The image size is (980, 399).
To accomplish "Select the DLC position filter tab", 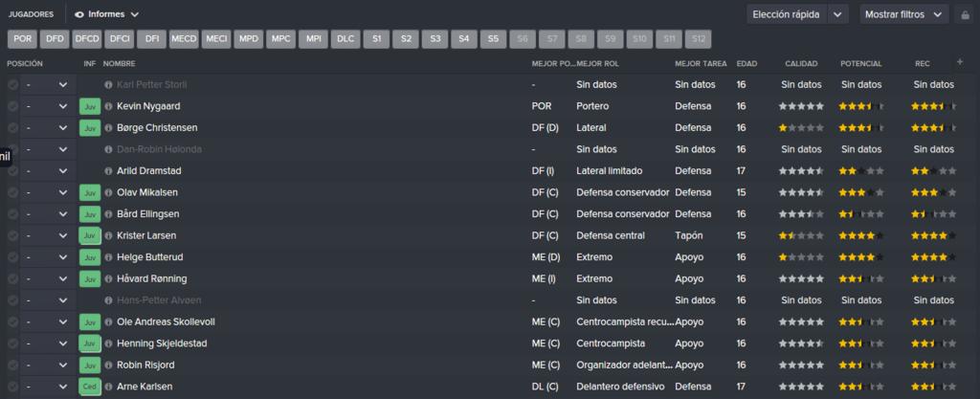I will point(345,38).
